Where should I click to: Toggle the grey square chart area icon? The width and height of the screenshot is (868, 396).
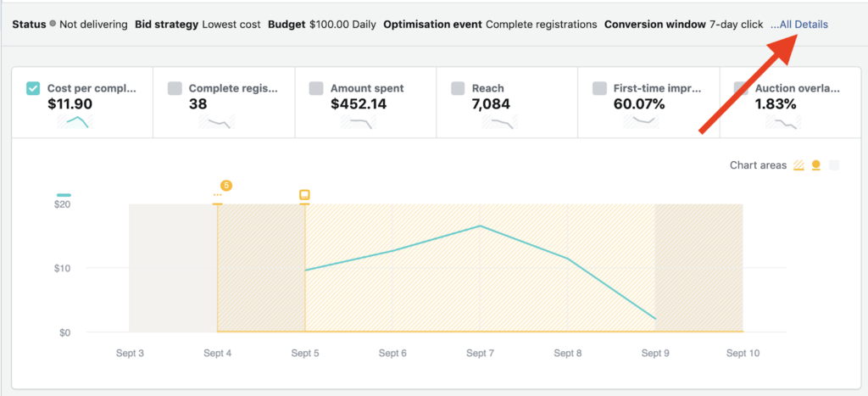[x=834, y=165]
